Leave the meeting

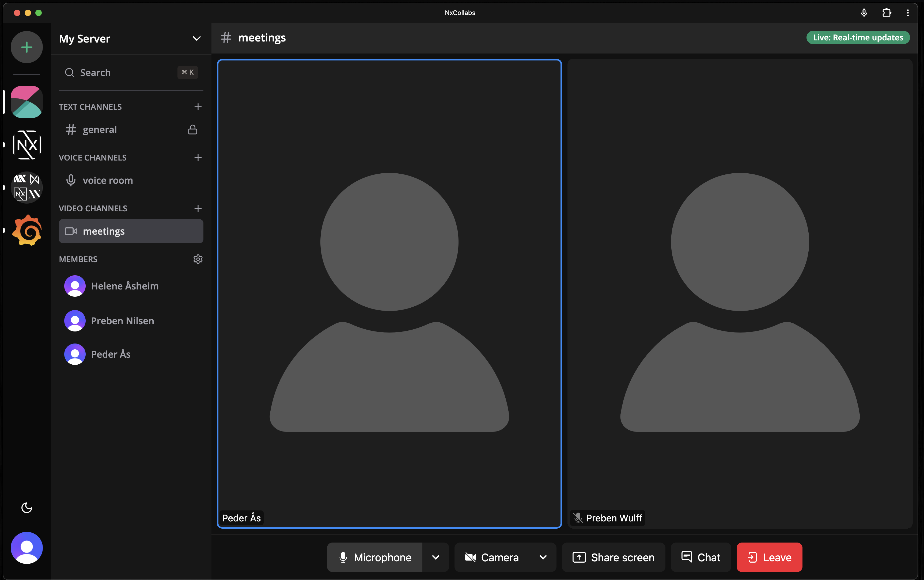click(x=769, y=557)
